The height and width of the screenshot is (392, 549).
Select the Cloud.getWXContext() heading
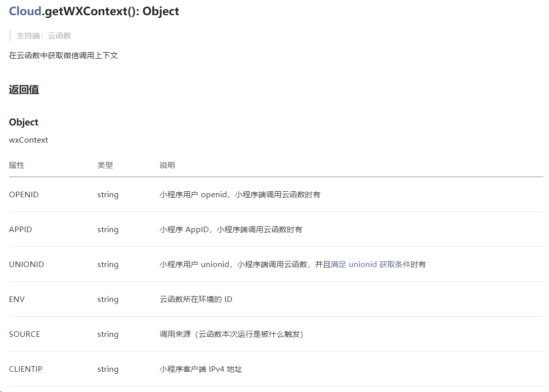tap(94, 11)
